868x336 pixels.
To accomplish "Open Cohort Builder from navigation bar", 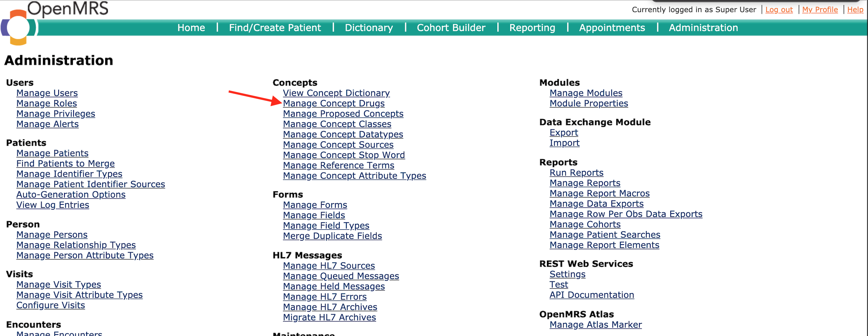I will (x=451, y=28).
